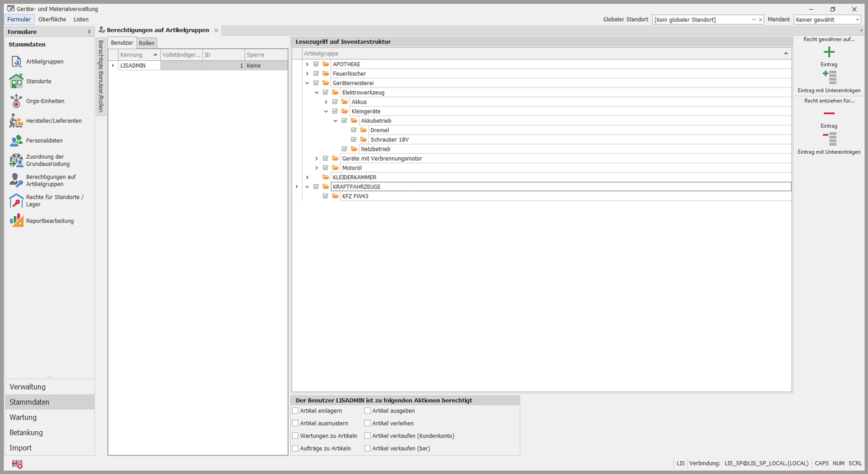The height and width of the screenshot is (474, 868).
Task: Switch to the Rollen tab
Action: pyautogui.click(x=146, y=43)
